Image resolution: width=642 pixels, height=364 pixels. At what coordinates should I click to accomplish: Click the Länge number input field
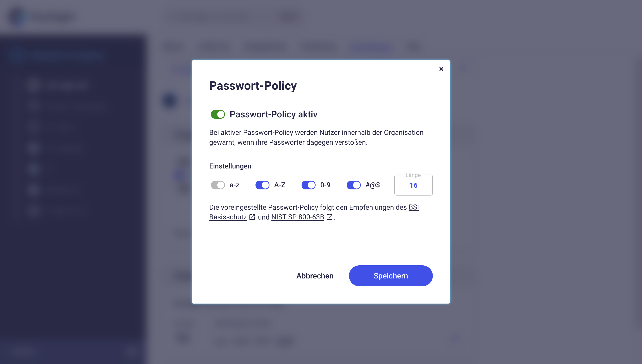pos(413,185)
